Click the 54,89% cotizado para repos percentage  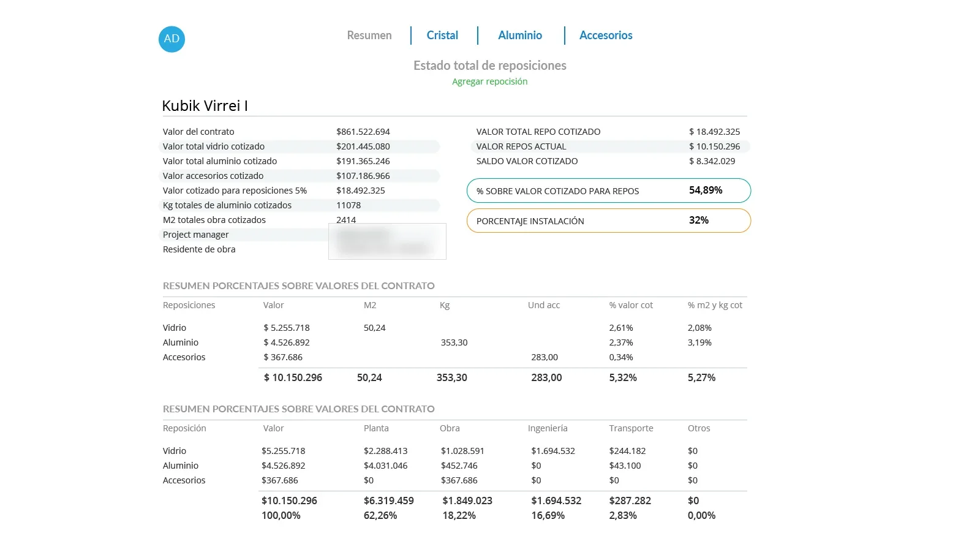coord(706,191)
